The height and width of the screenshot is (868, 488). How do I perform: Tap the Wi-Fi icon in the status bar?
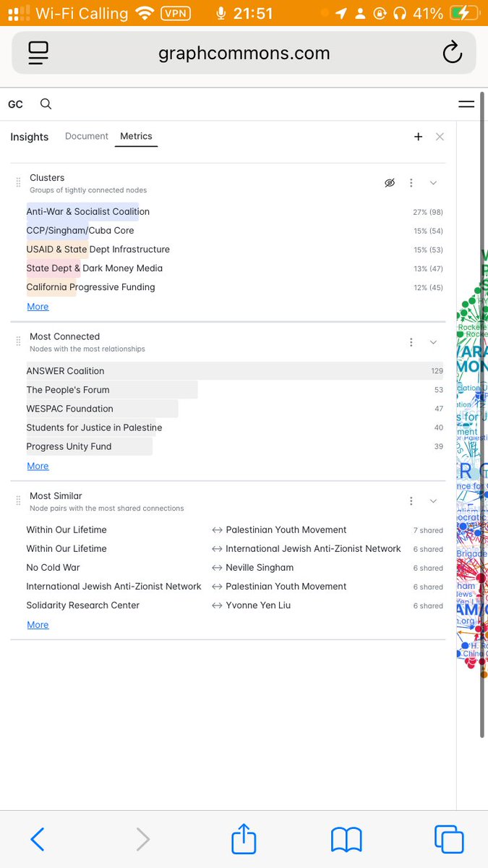[145, 13]
